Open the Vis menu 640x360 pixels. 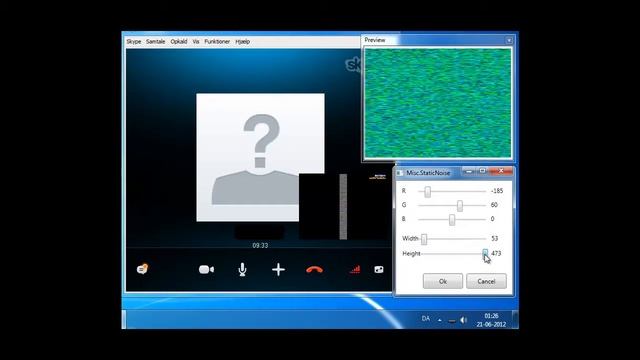pyautogui.click(x=196, y=42)
